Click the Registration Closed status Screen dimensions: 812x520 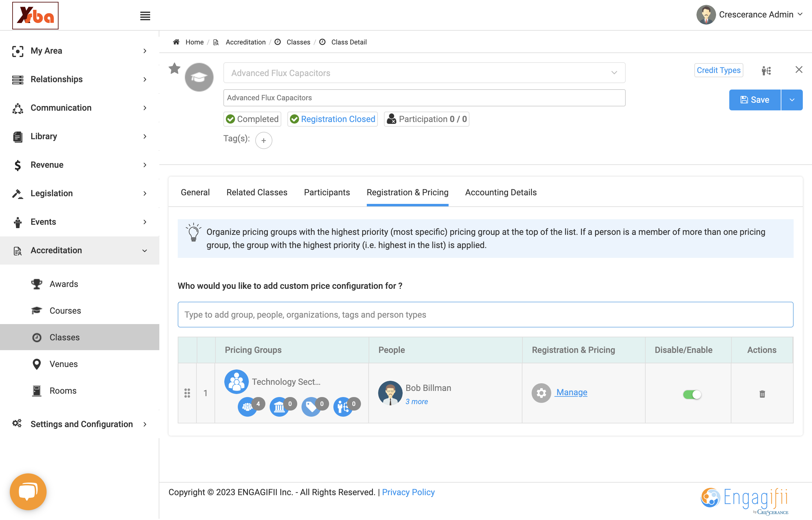(332, 119)
